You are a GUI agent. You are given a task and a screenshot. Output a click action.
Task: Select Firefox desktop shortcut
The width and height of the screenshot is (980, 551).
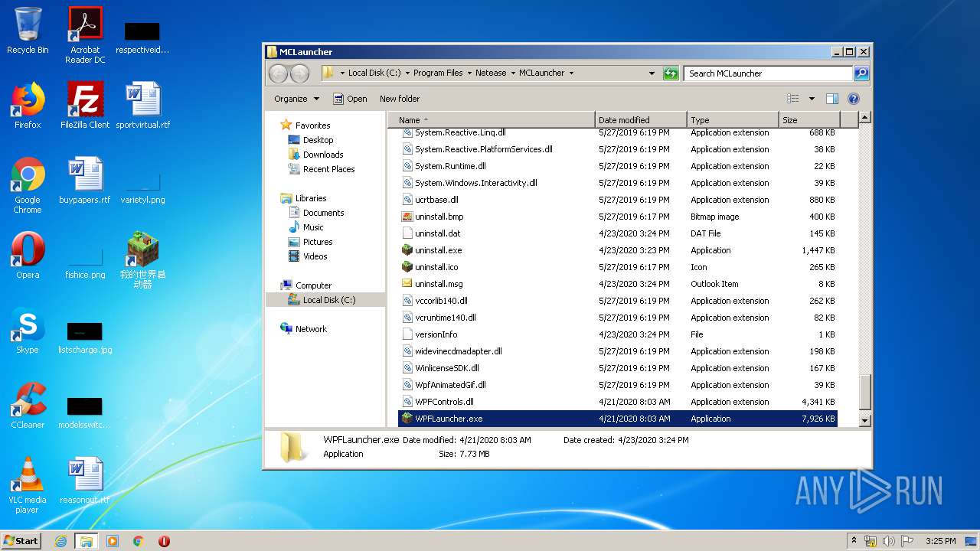pyautogui.click(x=28, y=106)
